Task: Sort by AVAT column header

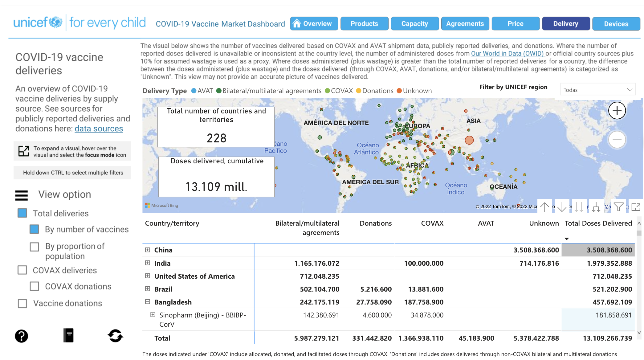Action: [486, 223]
